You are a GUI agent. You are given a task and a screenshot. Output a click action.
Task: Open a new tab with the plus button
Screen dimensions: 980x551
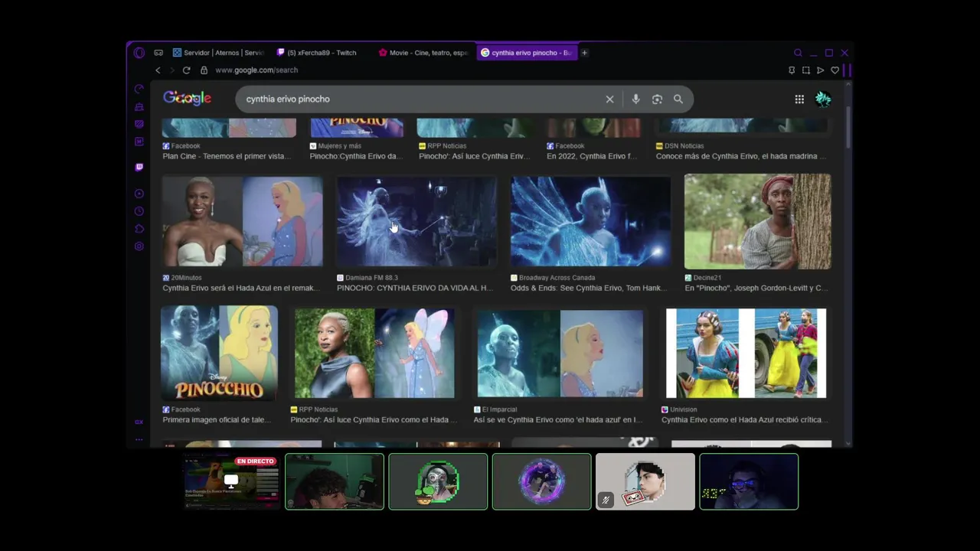click(x=584, y=53)
